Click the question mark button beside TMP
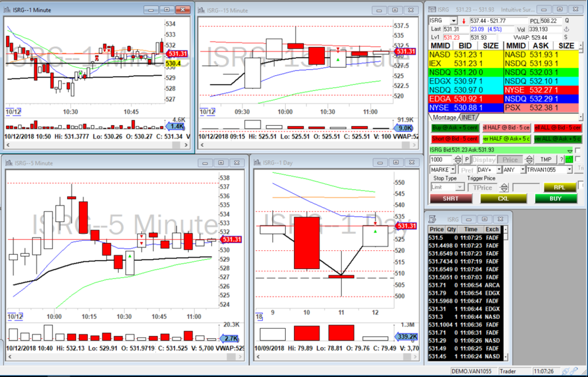The width and height of the screenshot is (588, 377). click(561, 160)
